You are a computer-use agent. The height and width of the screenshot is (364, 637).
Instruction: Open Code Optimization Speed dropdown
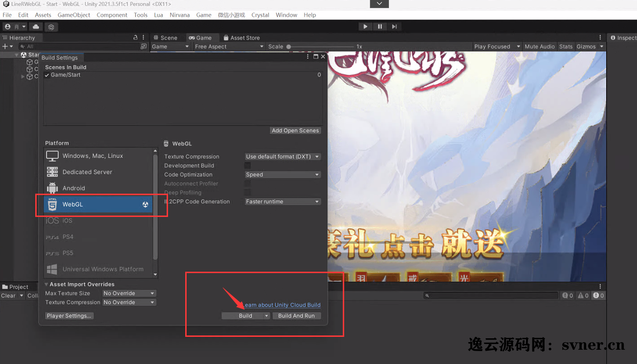283,175
